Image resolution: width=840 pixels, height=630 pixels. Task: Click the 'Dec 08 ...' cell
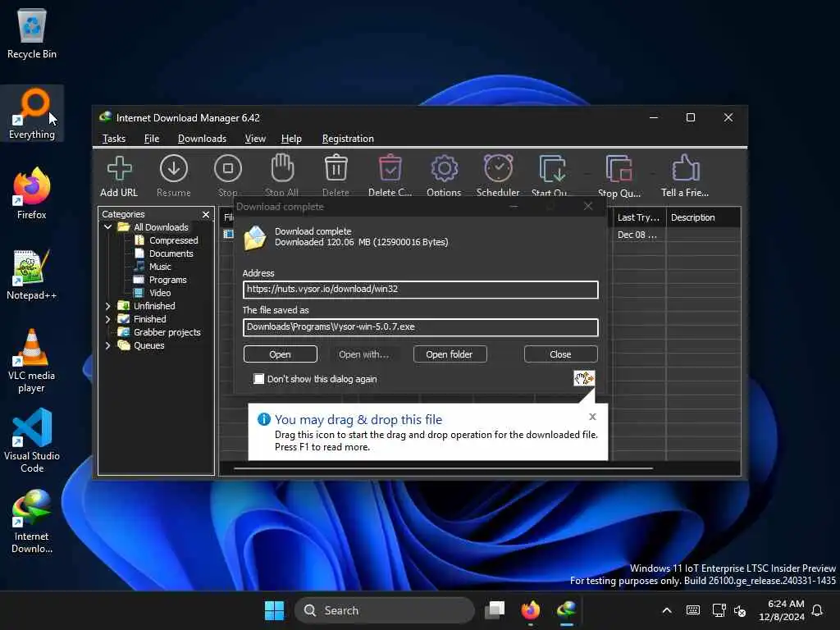637,235
